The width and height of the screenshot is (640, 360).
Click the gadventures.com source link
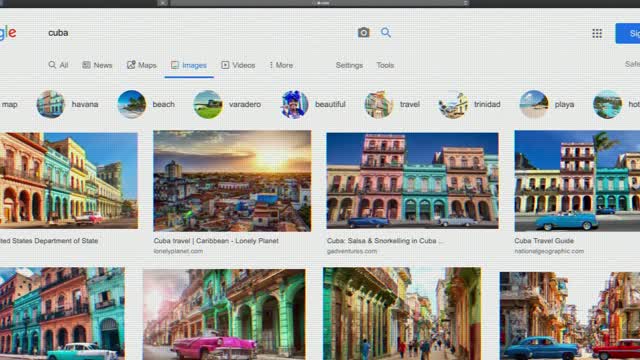[351, 251]
